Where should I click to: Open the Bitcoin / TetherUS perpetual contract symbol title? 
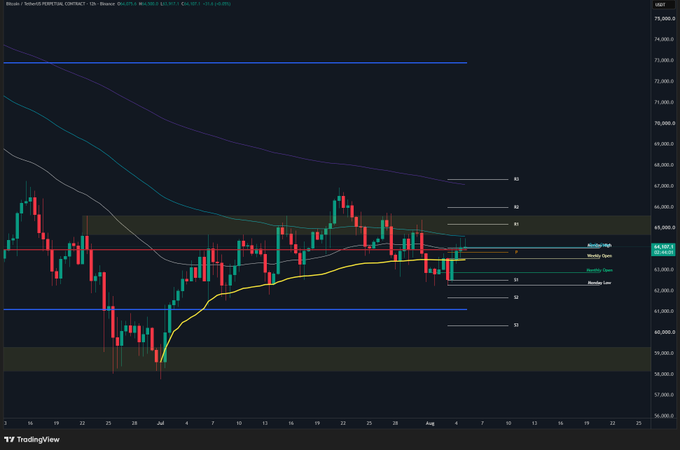47,3
